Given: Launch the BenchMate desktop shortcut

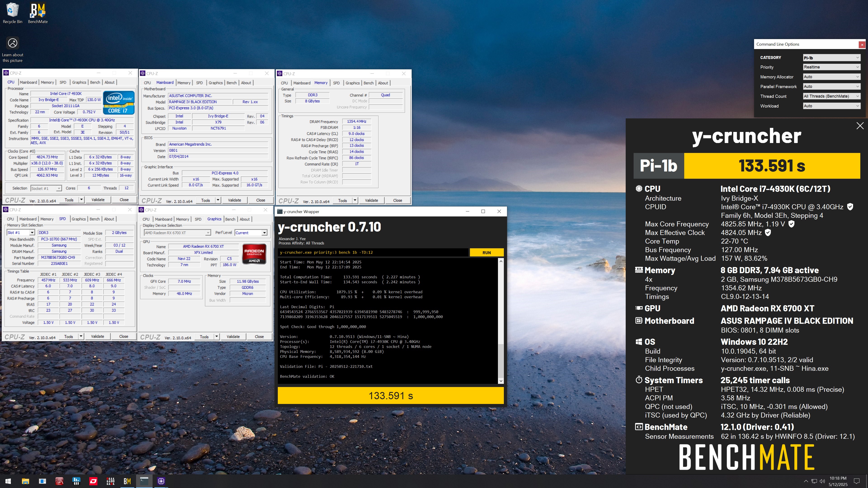Looking at the screenshot, I should (38, 13).
